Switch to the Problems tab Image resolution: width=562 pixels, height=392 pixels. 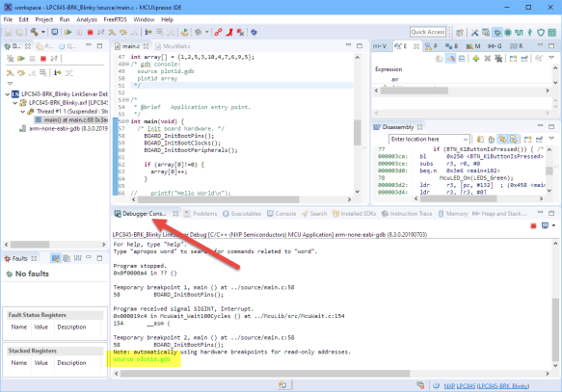click(x=201, y=214)
